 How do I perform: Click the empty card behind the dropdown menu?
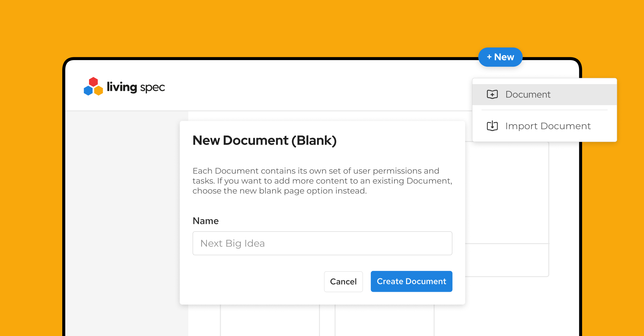click(x=507, y=193)
